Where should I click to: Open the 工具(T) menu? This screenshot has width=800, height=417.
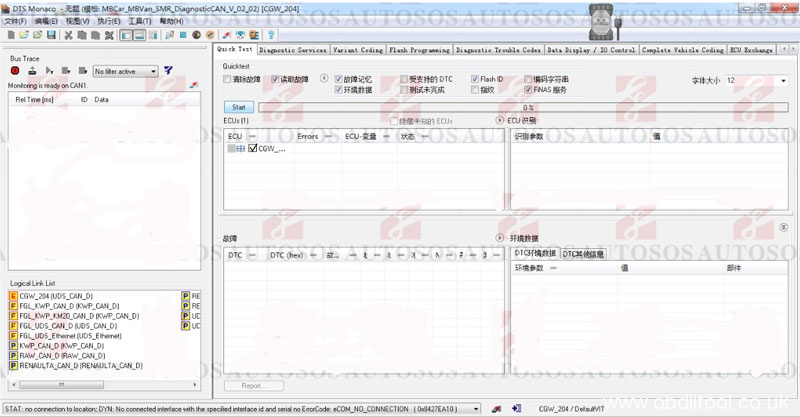(140, 21)
